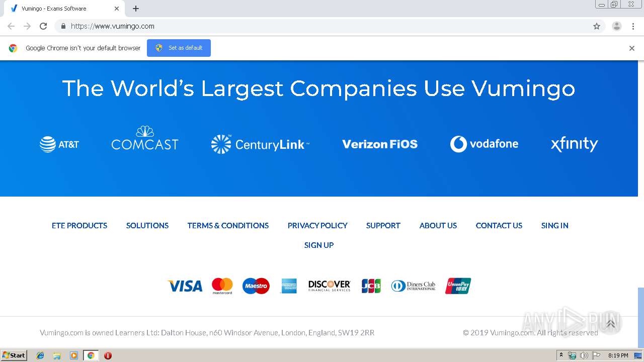644x362 pixels.
Task: Dismiss the default browser notification bar
Action: coord(632,48)
